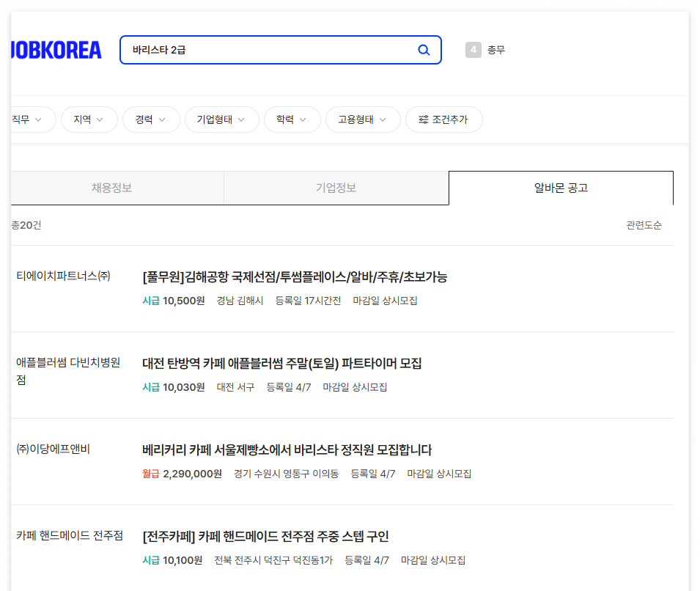Expand the 경력 filter dropdown
Image resolution: width=700 pixels, height=591 pixels.
click(x=151, y=120)
